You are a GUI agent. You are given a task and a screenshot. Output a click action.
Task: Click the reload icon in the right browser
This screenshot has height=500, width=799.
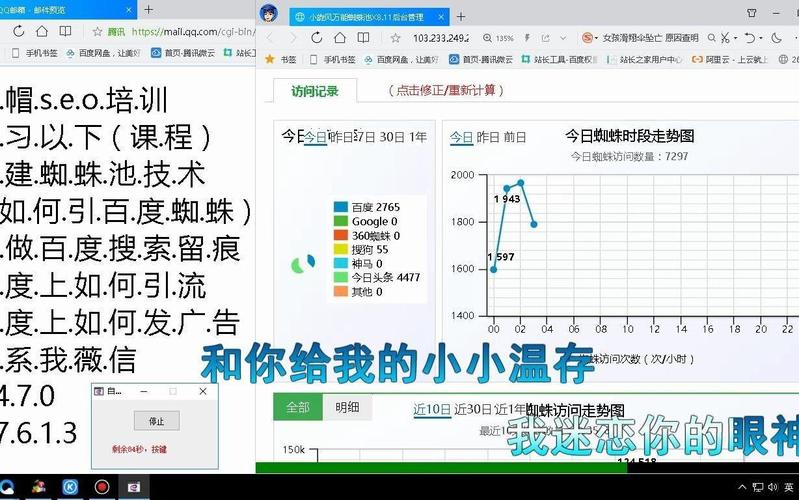coord(317,38)
